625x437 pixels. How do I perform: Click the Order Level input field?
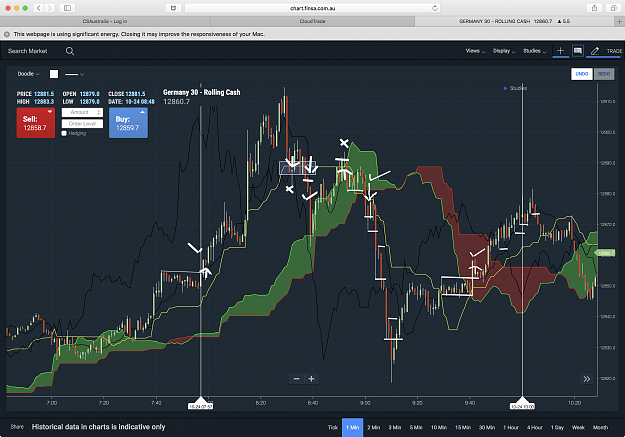(82, 124)
